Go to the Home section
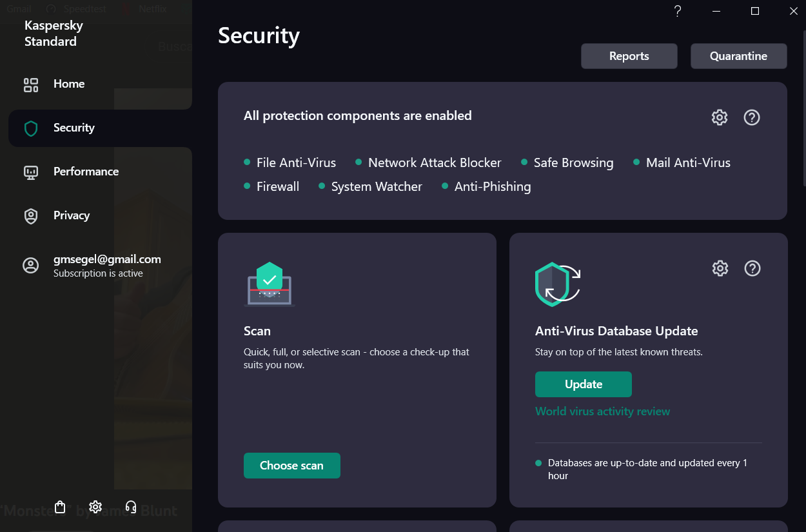 69,84
